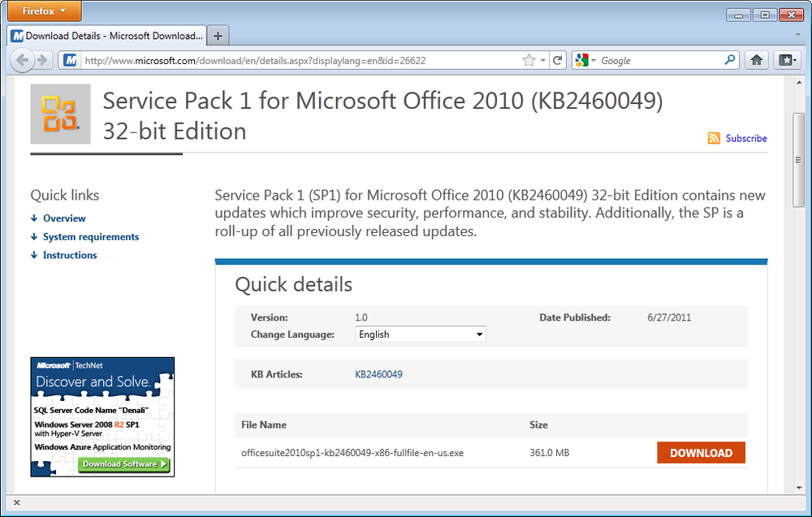Click the address bar URL field
812x517 pixels.
[300, 61]
